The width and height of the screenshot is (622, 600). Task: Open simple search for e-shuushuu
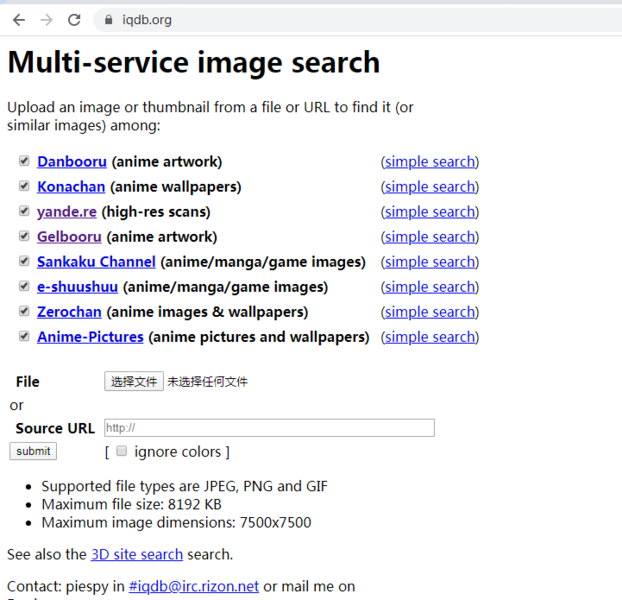[430, 287]
